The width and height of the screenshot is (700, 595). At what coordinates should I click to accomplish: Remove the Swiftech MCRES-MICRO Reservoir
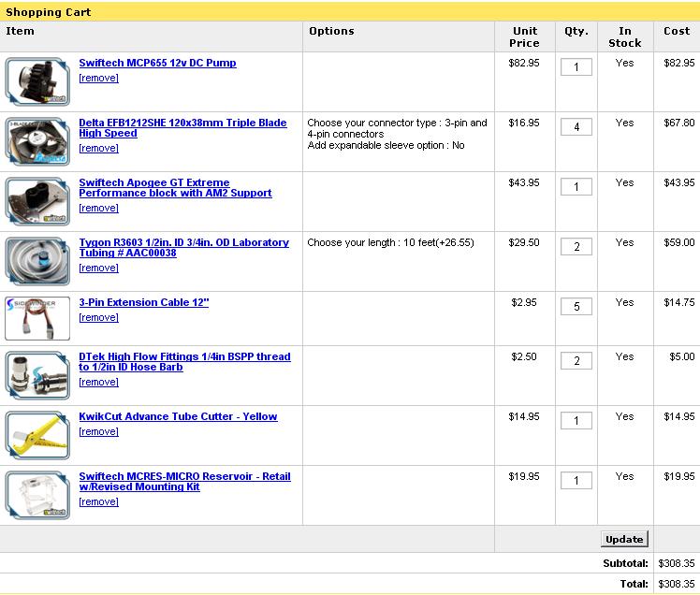(98, 501)
